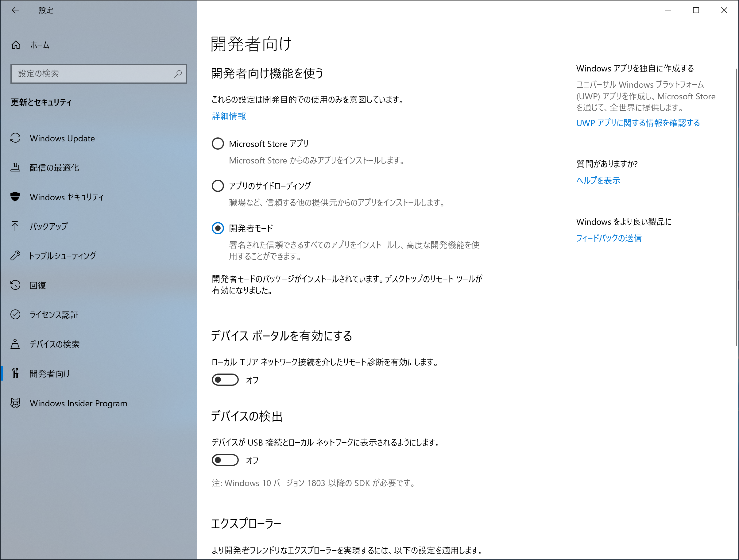Click the Home (ホーム) house icon
Viewport: 739px width, 560px height.
tap(16, 45)
